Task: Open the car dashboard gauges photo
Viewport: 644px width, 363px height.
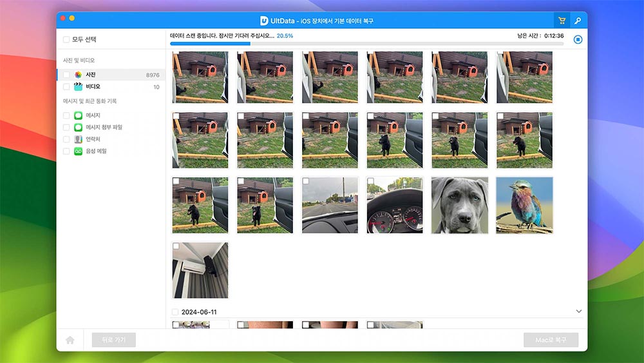Action: click(395, 205)
